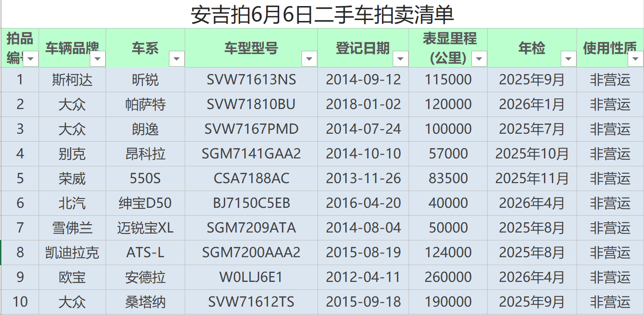The height and width of the screenshot is (315, 644).
Task: Select cell 2026年1月
Action: 532,104
